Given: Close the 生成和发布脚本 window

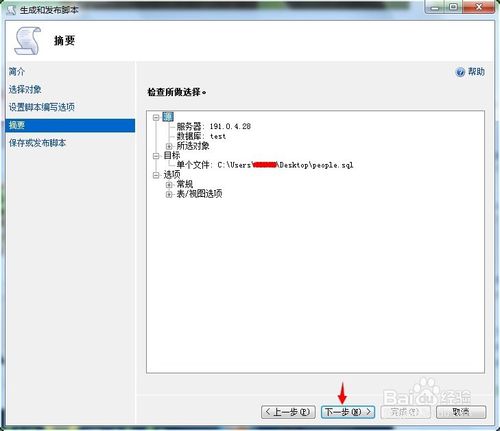Looking at the screenshot, I should coord(479,7).
